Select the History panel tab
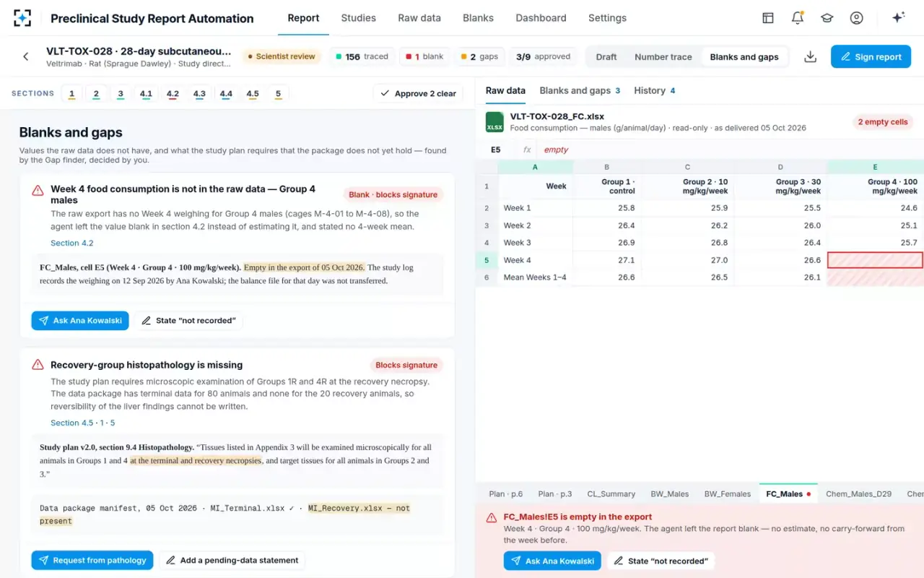The height and width of the screenshot is (578, 924). click(x=655, y=90)
